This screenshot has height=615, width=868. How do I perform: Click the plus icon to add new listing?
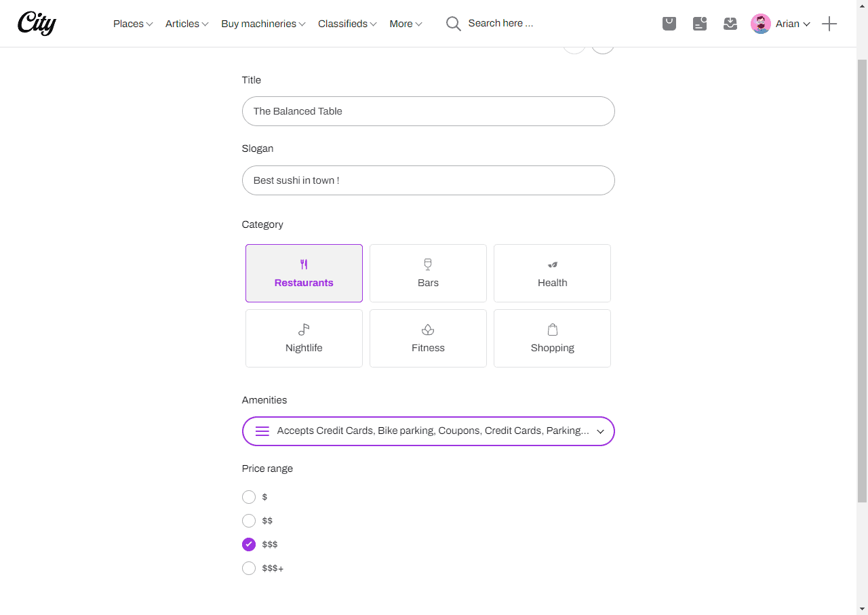coord(829,23)
